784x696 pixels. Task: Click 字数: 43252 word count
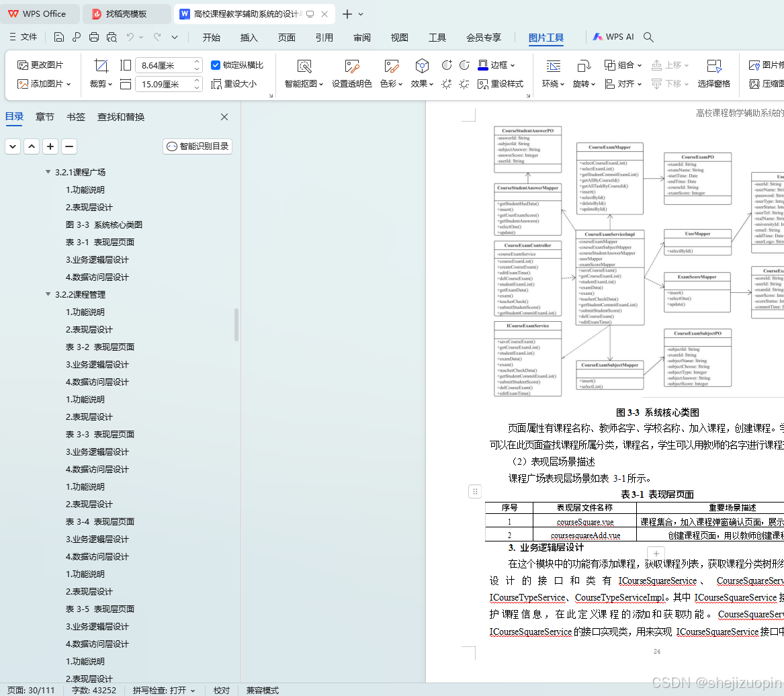coord(94,690)
